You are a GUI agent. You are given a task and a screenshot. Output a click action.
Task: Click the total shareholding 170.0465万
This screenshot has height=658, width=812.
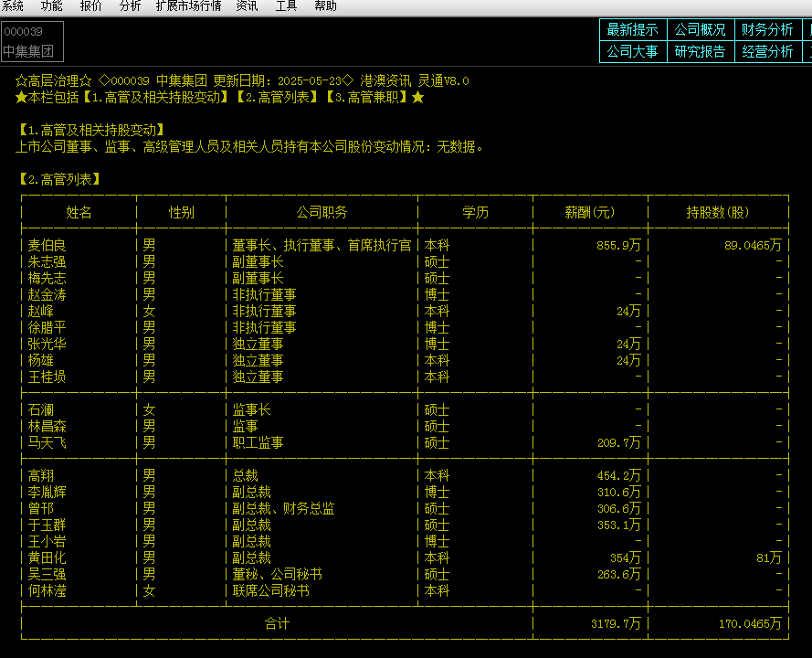(x=750, y=624)
